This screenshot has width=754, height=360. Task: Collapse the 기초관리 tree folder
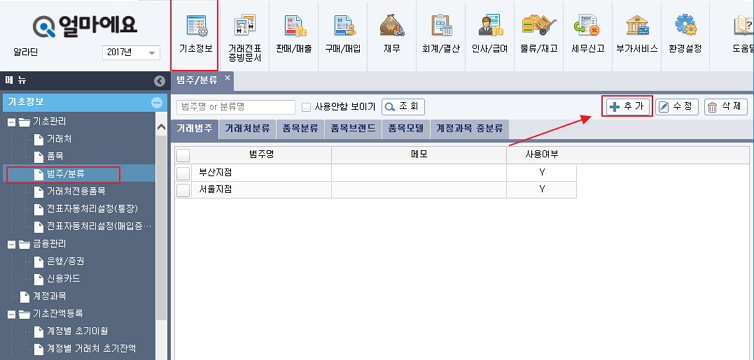tap(12, 122)
